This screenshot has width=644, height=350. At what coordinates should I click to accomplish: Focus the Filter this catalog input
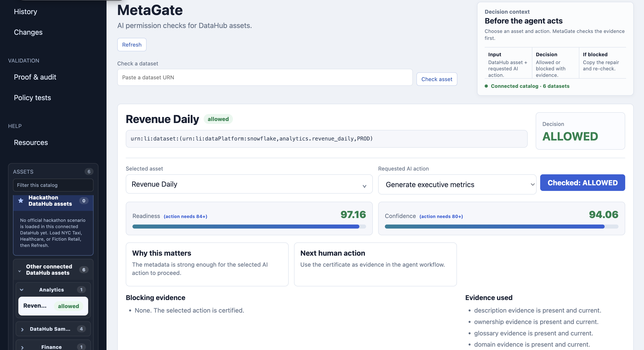(53, 185)
